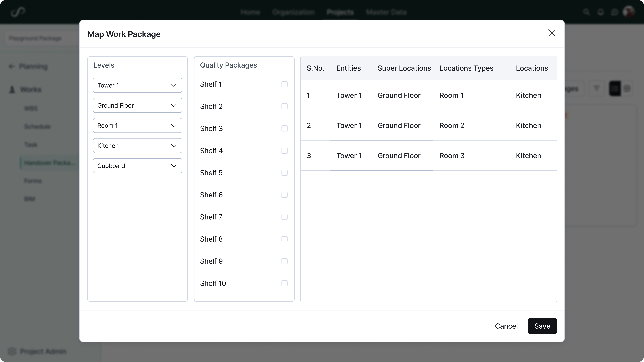The width and height of the screenshot is (644, 362).
Task: Enable the Shelf 5 checkbox
Action: [x=284, y=173]
